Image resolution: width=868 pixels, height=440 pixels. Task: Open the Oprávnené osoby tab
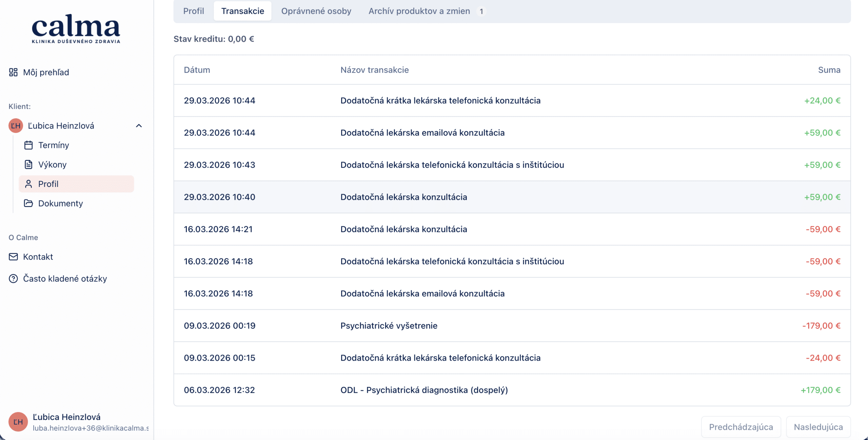pos(316,11)
